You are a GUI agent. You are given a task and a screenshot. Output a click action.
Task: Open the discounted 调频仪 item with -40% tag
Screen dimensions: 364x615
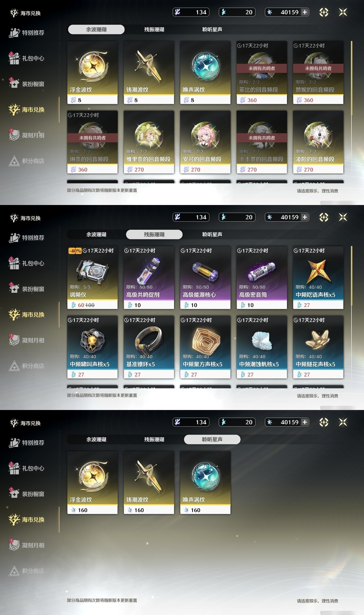point(92,278)
